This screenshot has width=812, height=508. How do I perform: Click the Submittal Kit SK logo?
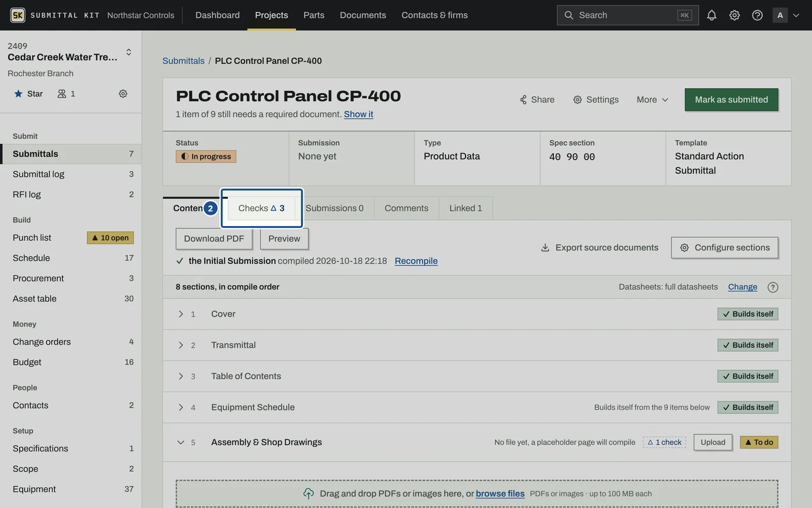(18, 15)
